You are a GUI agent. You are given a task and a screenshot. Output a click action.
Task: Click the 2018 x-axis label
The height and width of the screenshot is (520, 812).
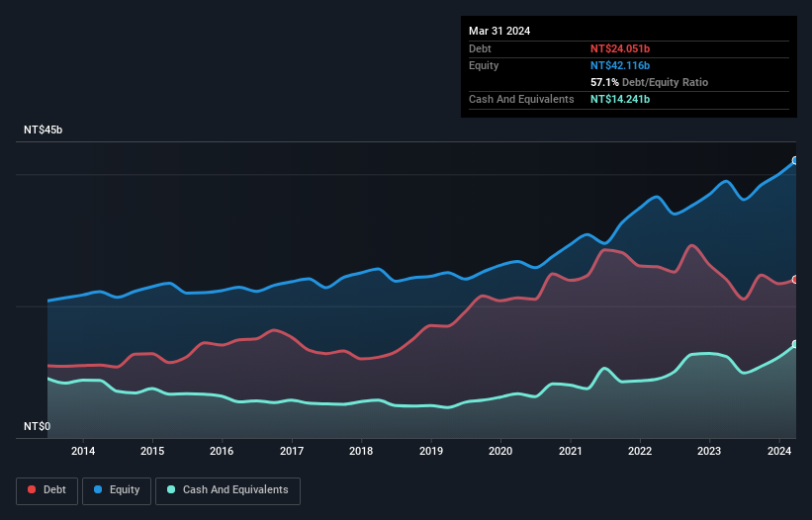click(x=361, y=451)
